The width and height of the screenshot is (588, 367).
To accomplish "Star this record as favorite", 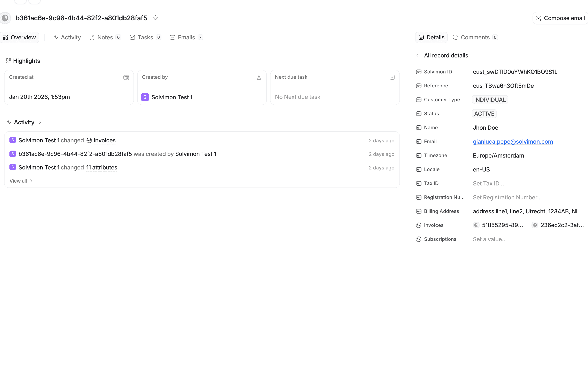I will [155, 18].
